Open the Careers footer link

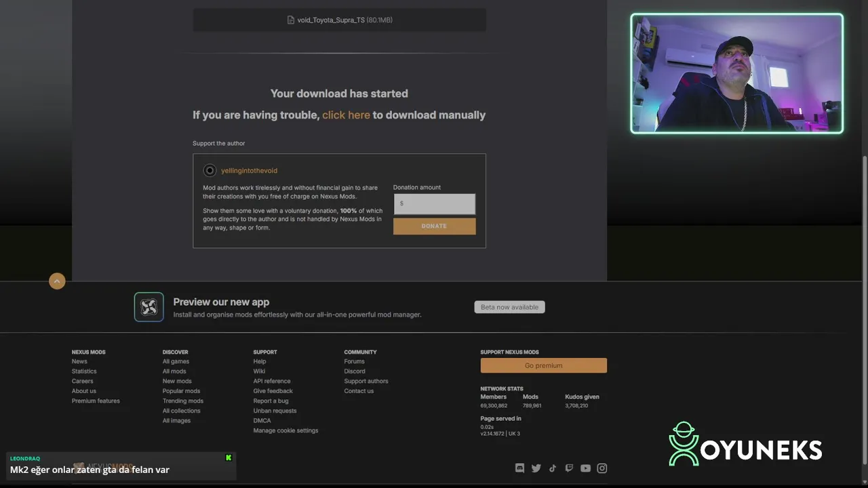pyautogui.click(x=83, y=381)
